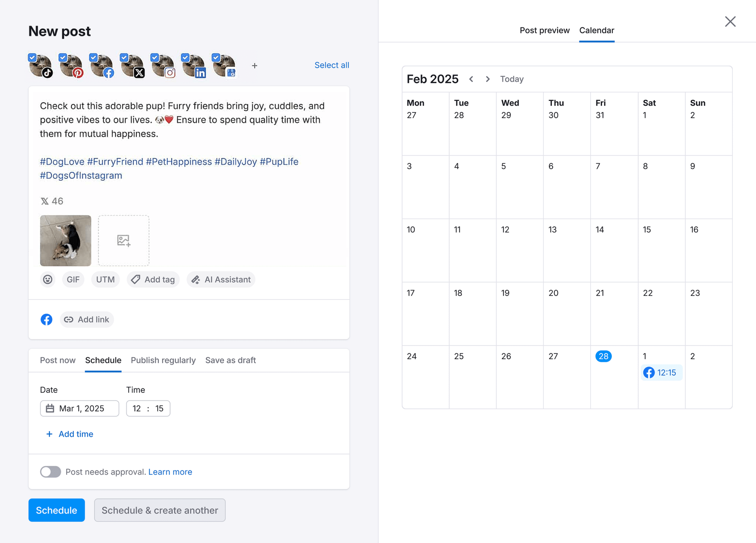Click the plus icon to add profile
Screen dimensions: 756x543
254,66
